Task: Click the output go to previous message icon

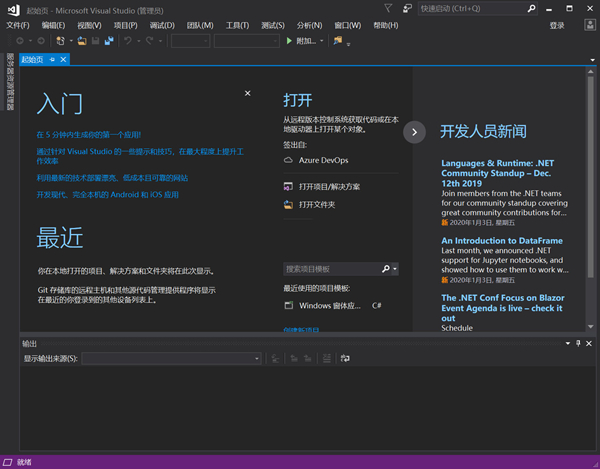Action: [294, 358]
